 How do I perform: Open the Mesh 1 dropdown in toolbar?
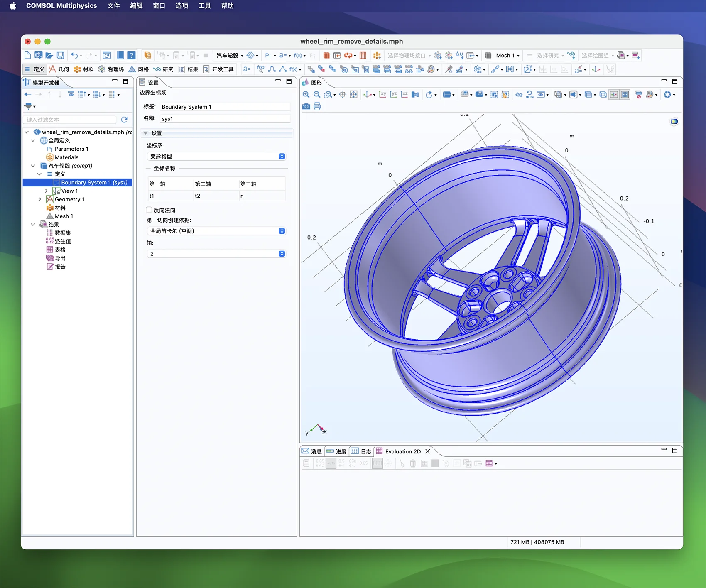click(507, 55)
